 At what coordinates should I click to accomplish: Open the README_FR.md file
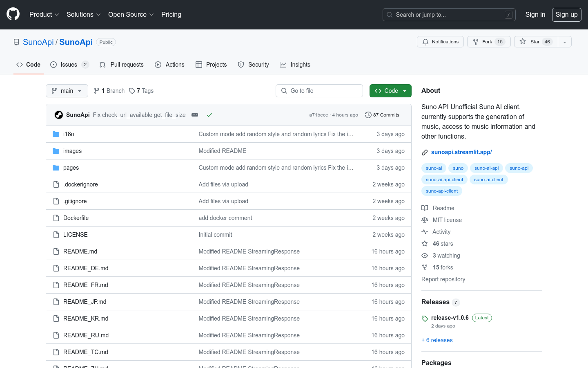coord(86,285)
